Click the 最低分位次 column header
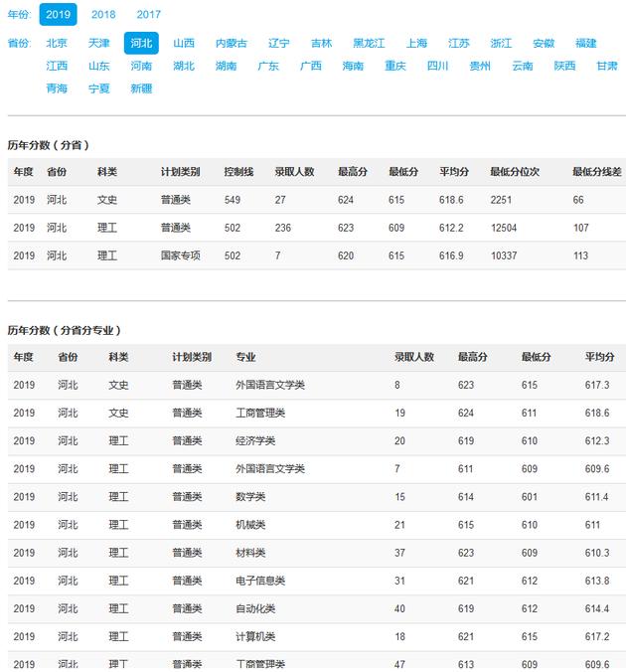 [515, 172]
